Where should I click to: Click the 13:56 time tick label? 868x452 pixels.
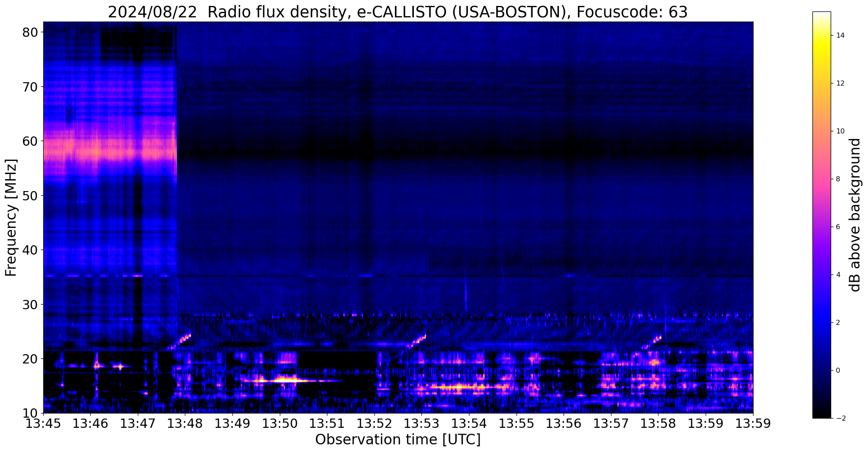tap(564, 424)
